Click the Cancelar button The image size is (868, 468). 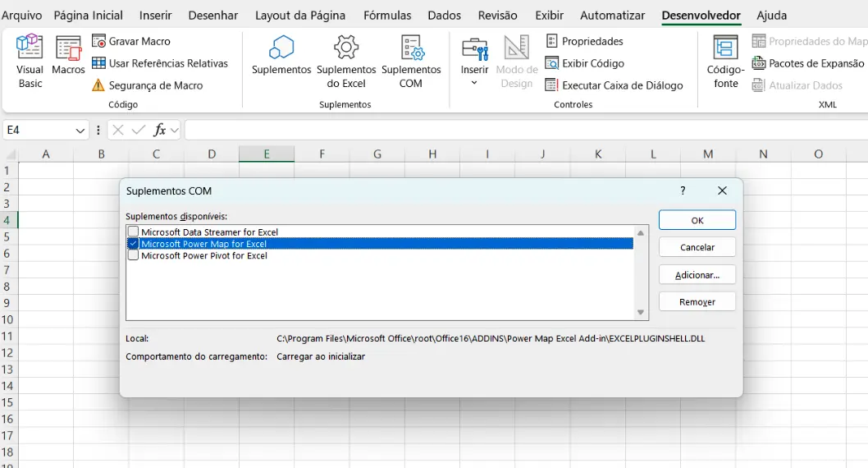point(697,247)
